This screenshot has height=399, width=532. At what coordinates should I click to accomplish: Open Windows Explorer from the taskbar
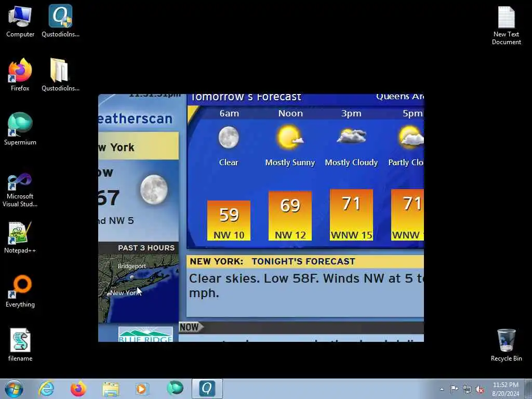point(110,389)
